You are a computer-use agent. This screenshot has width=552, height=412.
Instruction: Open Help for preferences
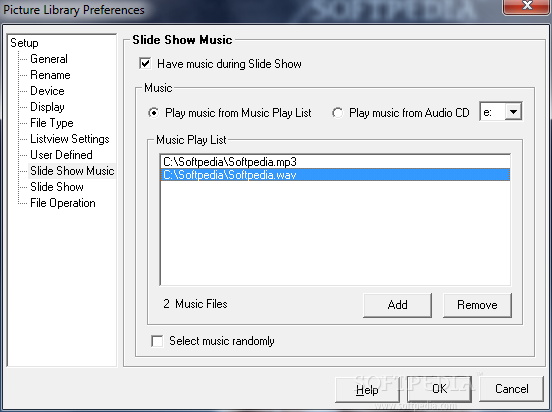[367, 389]
